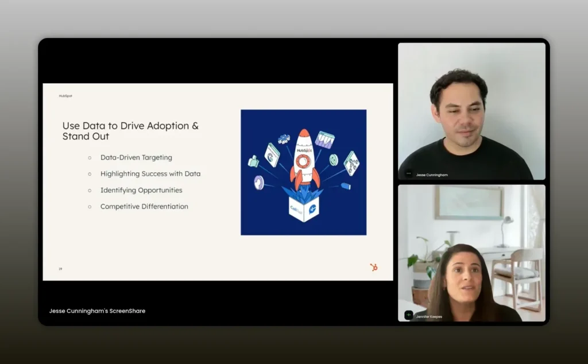Click the "Identifying Opportunities" bullet text
This screenshot has width=588, height=364.
coord(141,190)
